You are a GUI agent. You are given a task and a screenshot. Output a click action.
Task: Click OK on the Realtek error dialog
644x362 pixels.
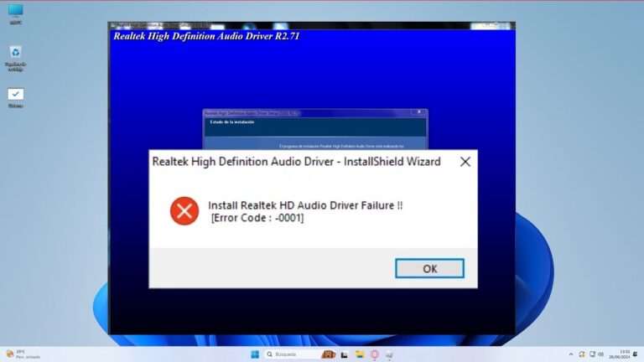(429, 269)
